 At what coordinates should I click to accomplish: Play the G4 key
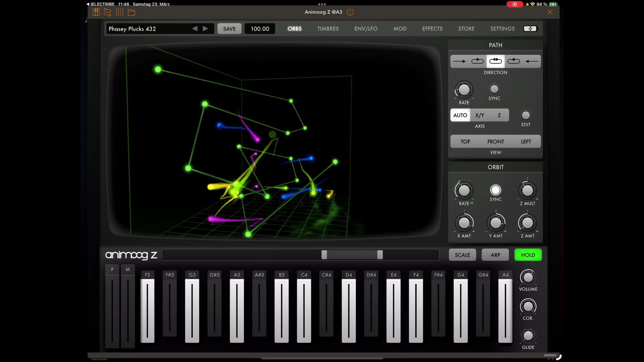[x=461, y=307]
